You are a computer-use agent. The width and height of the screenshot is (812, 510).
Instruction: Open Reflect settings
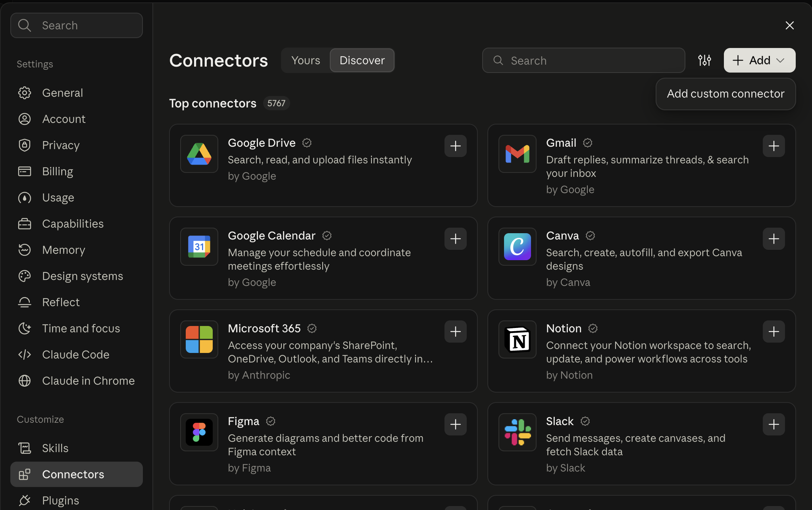[77, 302]
